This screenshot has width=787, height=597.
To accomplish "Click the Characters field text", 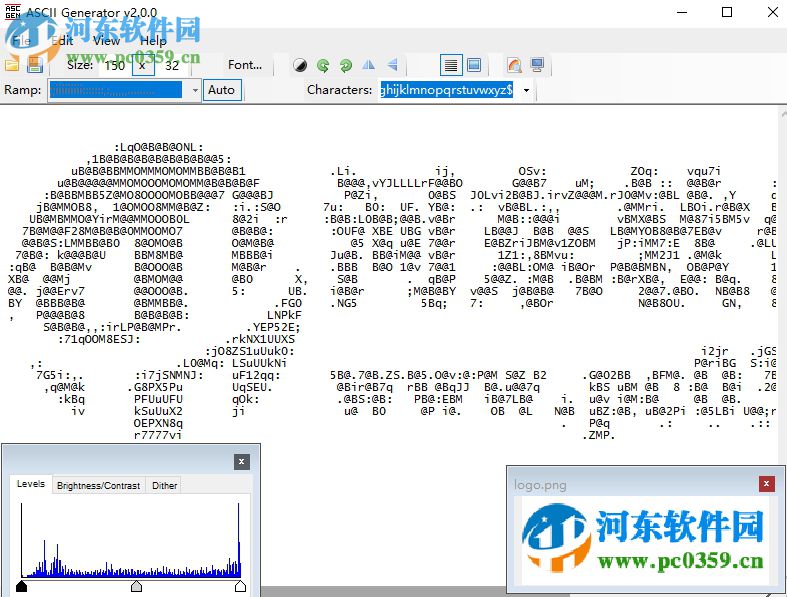I will pyautogui.click(x=446, y=90).
